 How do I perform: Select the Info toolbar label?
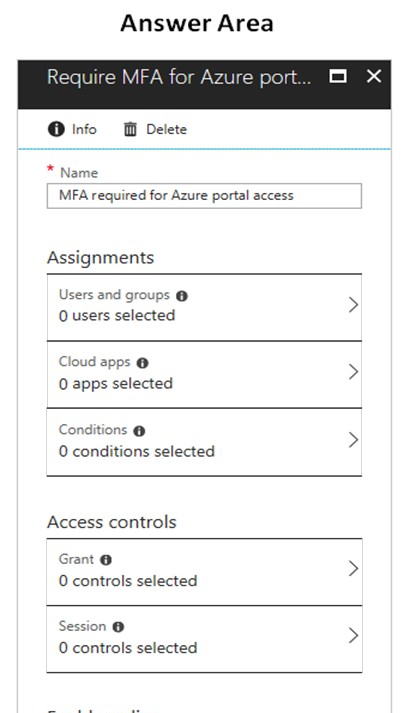pyautogui.click(x=84, y=129)
